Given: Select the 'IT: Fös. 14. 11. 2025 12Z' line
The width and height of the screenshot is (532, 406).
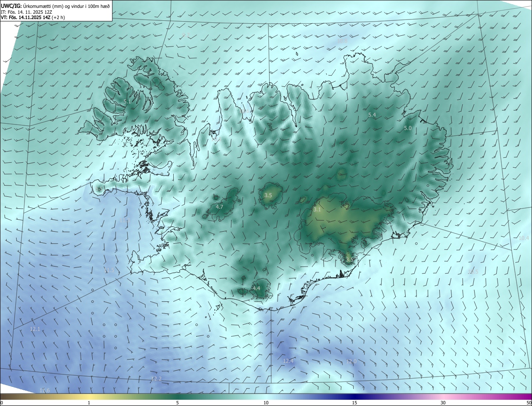Looking at the screenshot, I should [x=26, y=12].
